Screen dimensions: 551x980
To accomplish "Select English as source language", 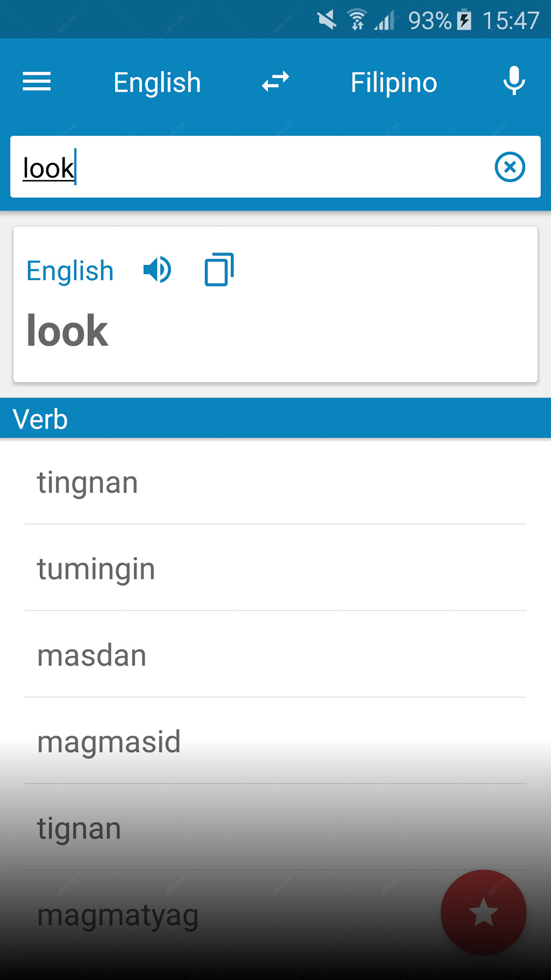I will click(x=157, y=82).
